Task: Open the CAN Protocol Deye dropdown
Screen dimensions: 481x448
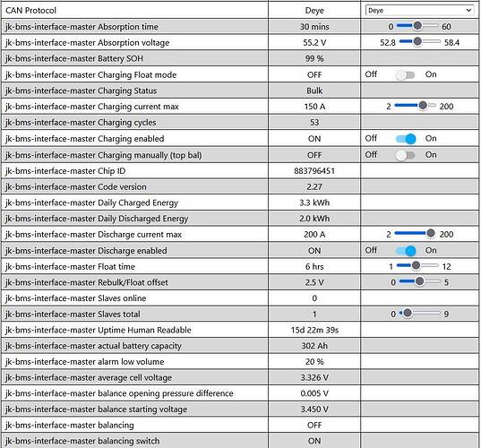Action: click(x=419, y=10)
